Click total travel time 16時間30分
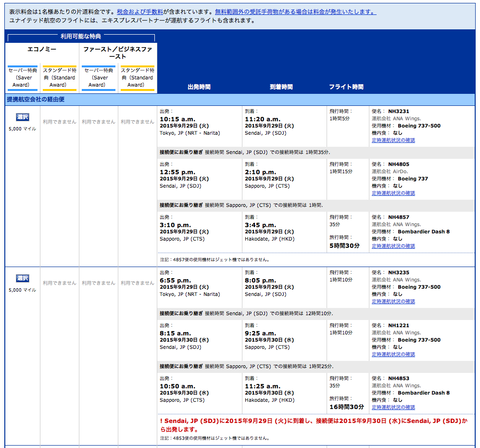480x448 pixels. (347, 407)
